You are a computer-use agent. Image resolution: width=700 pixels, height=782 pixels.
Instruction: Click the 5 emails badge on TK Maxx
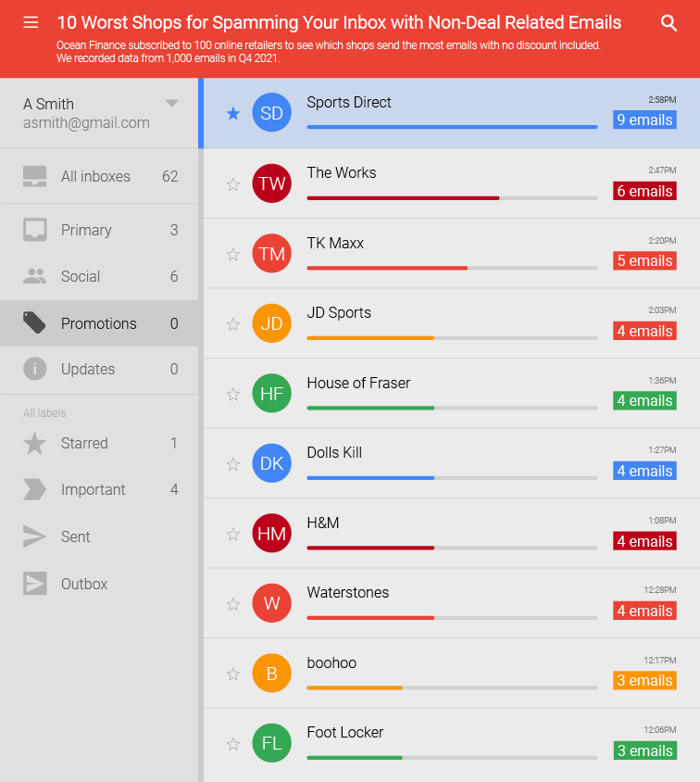(x=644, y=260)
